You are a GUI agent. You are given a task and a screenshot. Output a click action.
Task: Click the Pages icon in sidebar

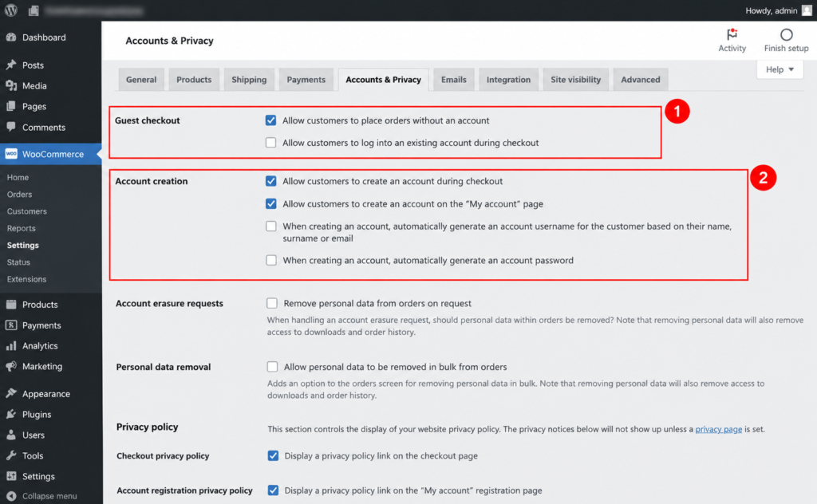coord(11,106)
